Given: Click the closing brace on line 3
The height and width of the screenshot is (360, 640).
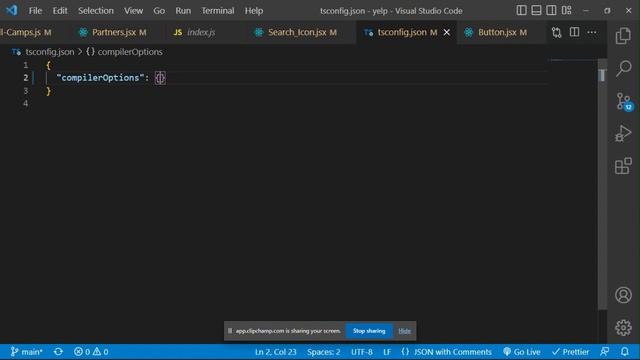Looking at the screenshot, I should pyautogui.click(x=49, y=91).
